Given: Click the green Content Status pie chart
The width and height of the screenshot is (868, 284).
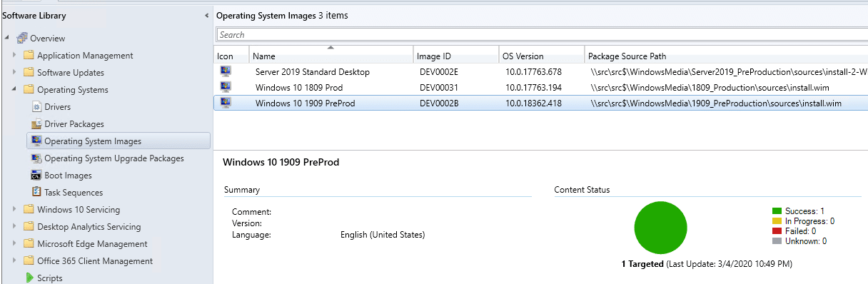Looking at the screenshot, I should pyautogui.click(x=660, y=228).
